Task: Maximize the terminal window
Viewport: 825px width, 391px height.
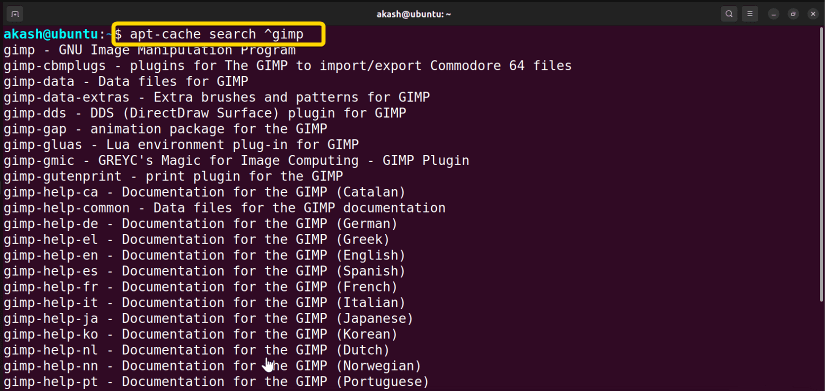Action: click(x=793, y=14)
